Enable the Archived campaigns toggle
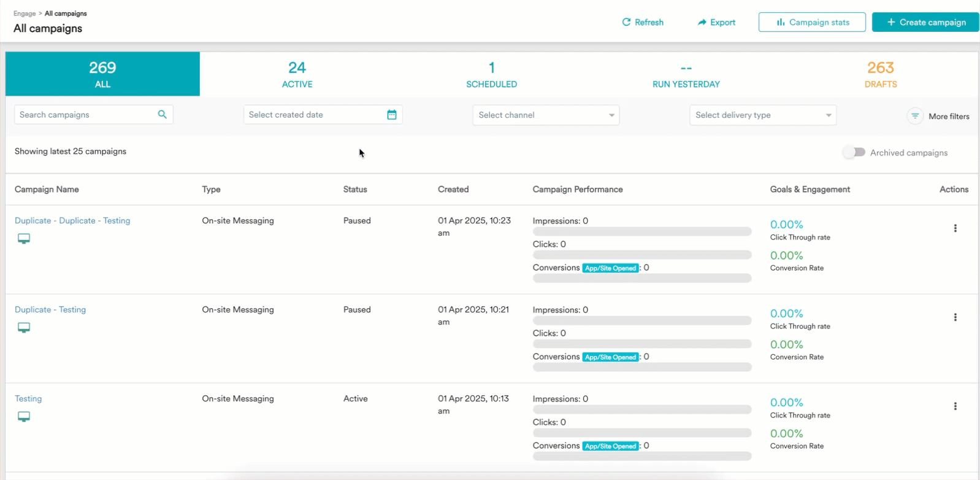Image resolution: width=980 pixels, height=480 pixels. coord(854,152)
